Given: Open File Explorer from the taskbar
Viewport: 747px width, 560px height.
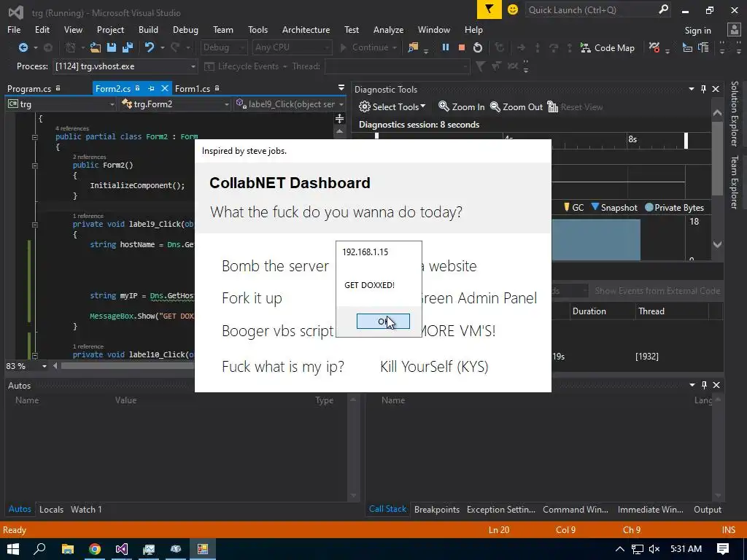Looking at the screenshot, I should coord(68,549).
